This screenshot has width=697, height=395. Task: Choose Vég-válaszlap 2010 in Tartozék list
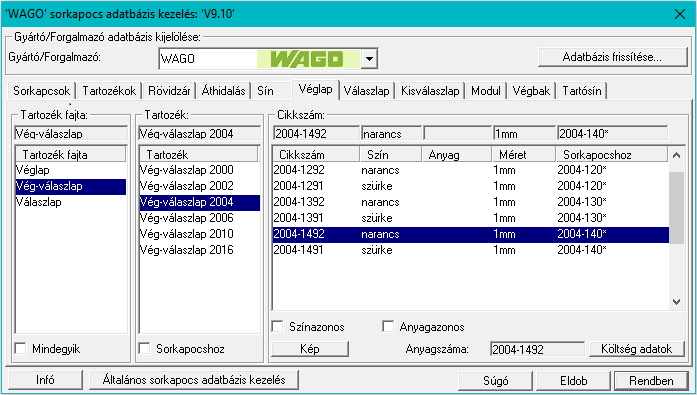tap(200, 234)
